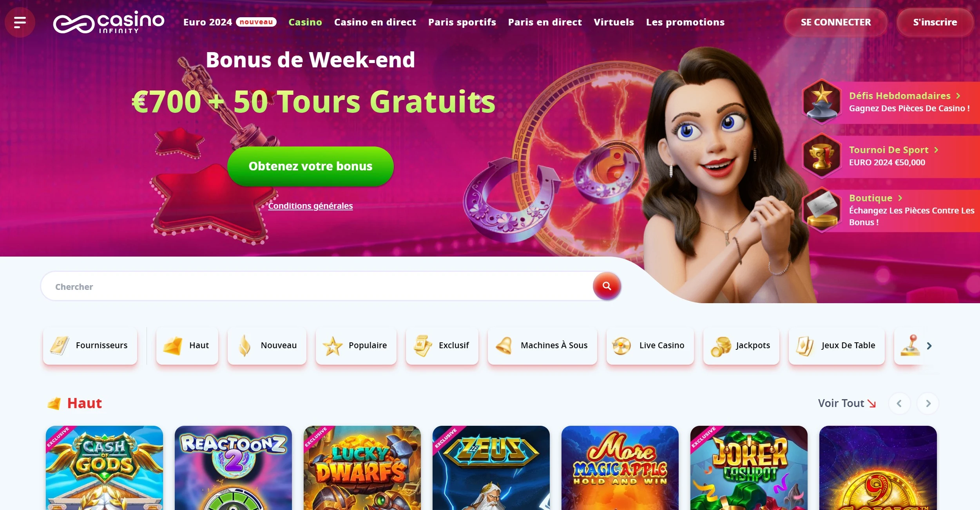Select the Jackpots coins category
Viewport: 980px width, 510px height.
click(741, 345)
